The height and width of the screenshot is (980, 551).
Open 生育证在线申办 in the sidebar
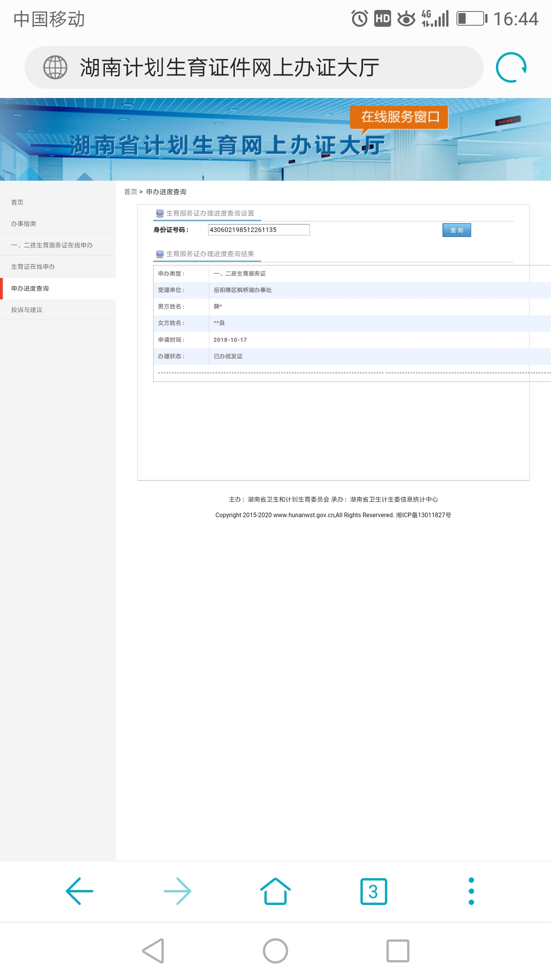33,266
